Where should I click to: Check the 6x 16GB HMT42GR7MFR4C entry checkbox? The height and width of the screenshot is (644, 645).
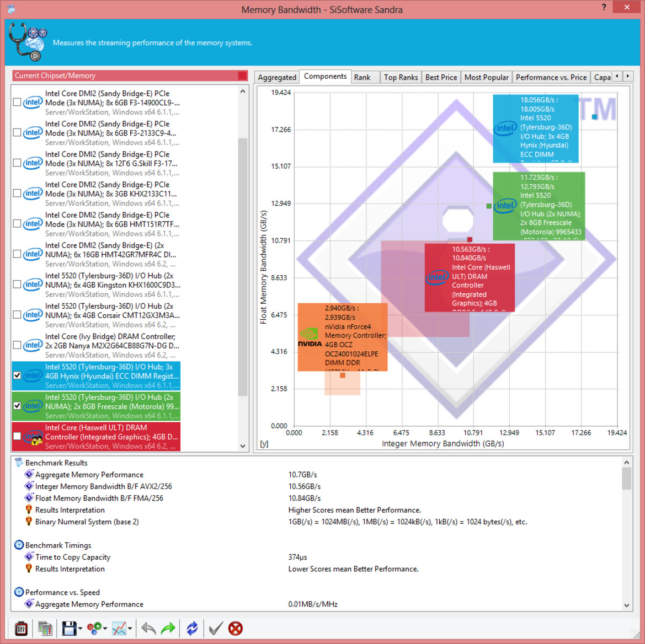[x=17, y=254]
